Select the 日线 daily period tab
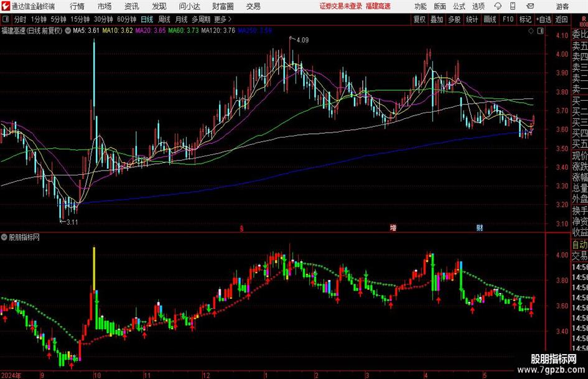The image size is (588, 379). [147, 19]
